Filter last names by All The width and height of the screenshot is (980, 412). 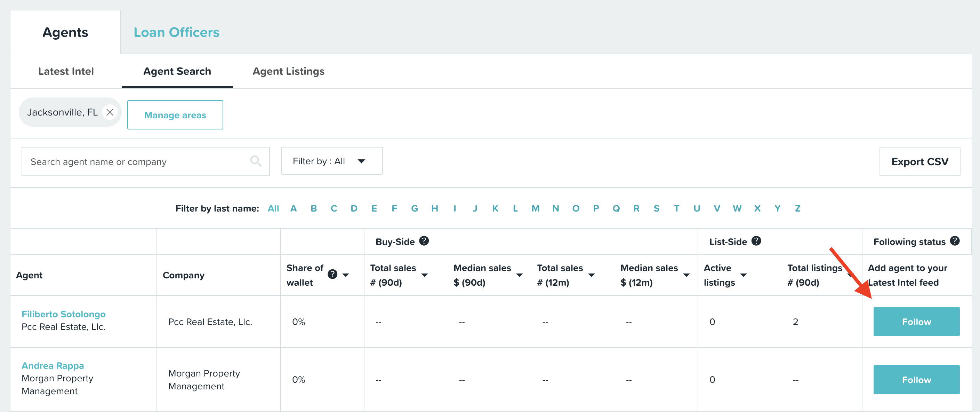click(x=273, y=208)
